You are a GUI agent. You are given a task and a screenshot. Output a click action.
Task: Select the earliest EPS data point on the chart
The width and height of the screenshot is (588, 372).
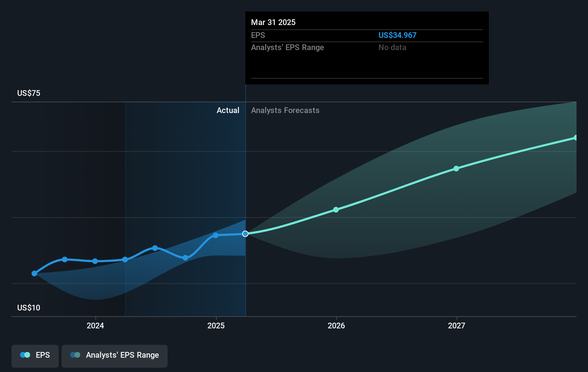[x=34, y=273]
